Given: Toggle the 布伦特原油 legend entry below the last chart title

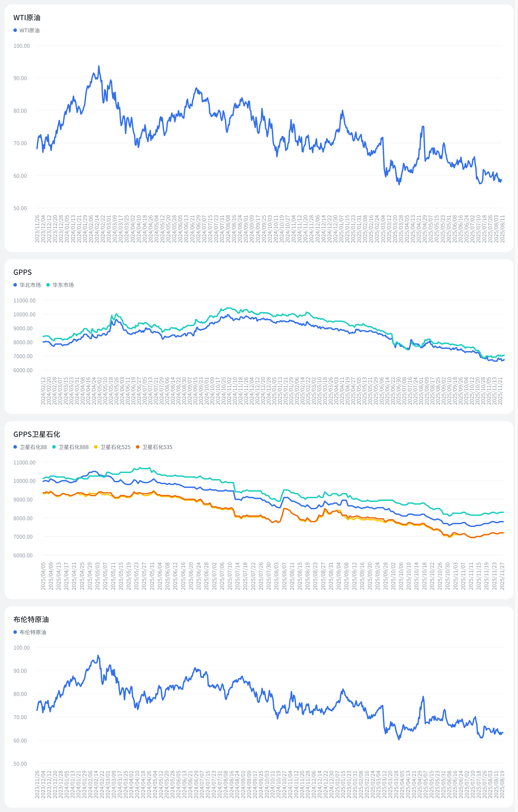Looking at the screenshot, I should [33, 632].
